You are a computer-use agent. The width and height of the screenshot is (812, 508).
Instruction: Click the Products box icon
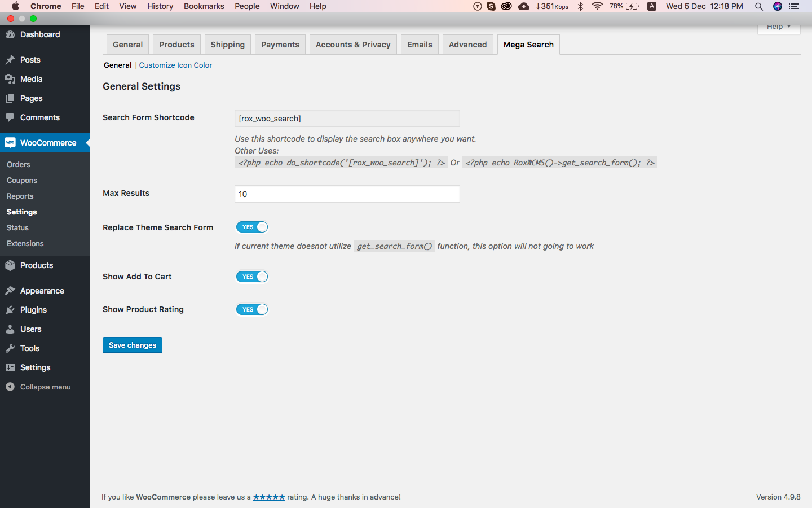[10, 265]
